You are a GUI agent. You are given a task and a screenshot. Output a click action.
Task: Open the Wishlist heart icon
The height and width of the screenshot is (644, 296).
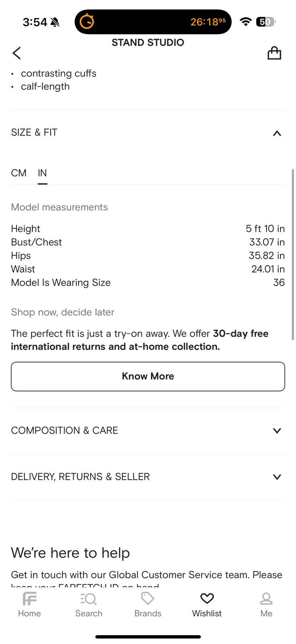pos(207,599)
